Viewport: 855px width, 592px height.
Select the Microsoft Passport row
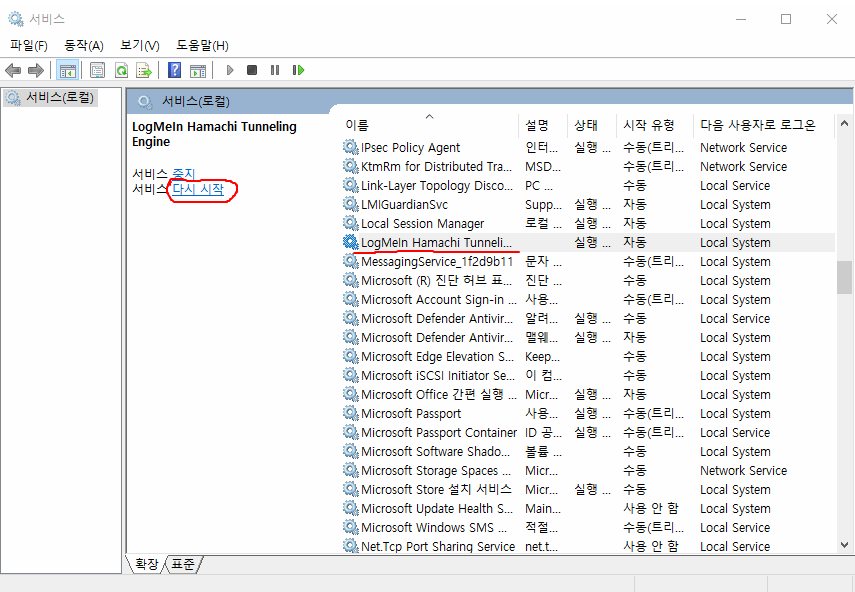tap(588, 413)
